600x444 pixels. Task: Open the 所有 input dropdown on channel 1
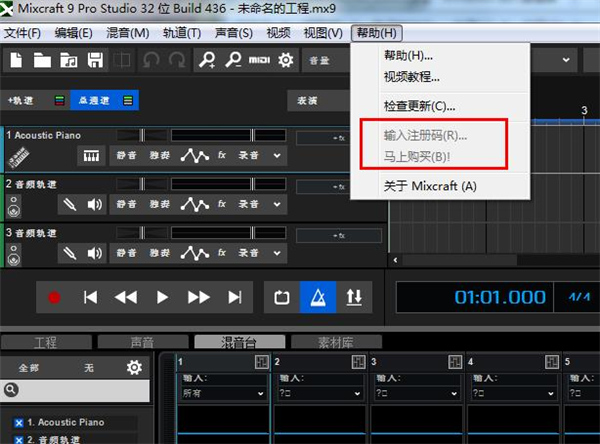pos(223,393)
